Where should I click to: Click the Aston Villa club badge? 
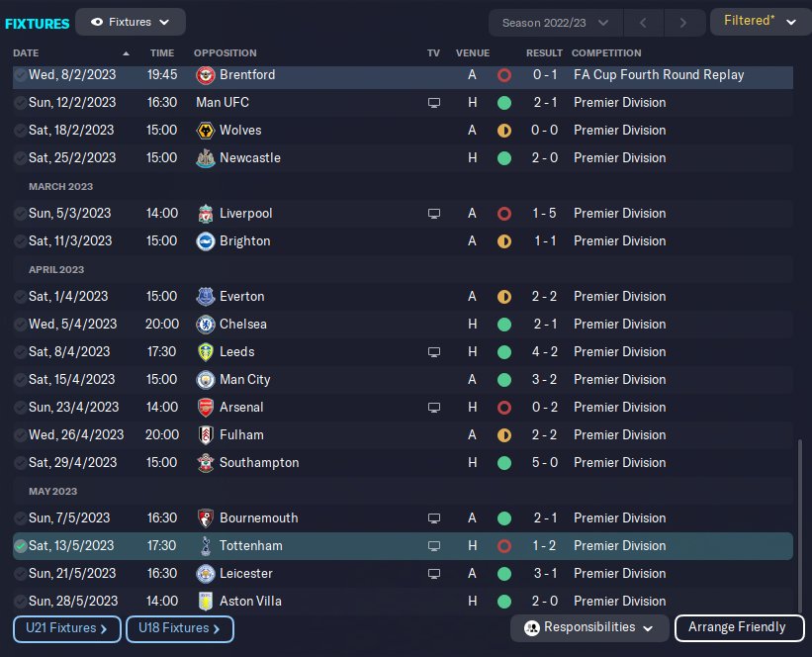(x=207, y=602)
